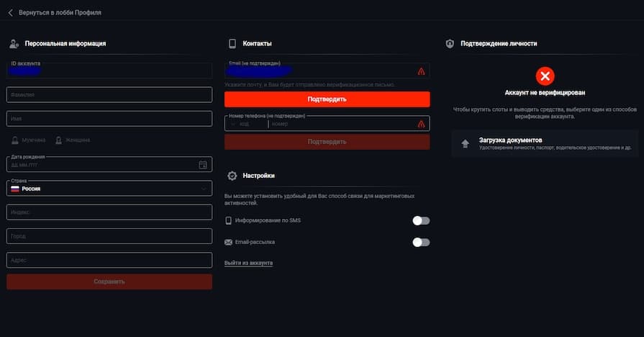The height and width of the screenshot is (337, 644).
Task: Click the red X account not verified icon
Action: point(545,76)
